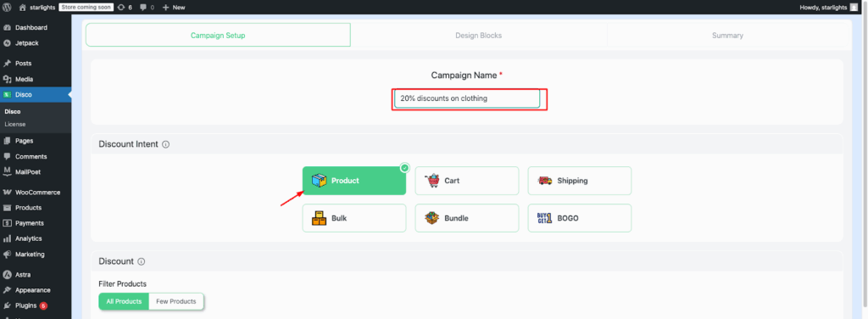Open the Disco main menu entry
868x319 pixels.
(x=36, y=95)
